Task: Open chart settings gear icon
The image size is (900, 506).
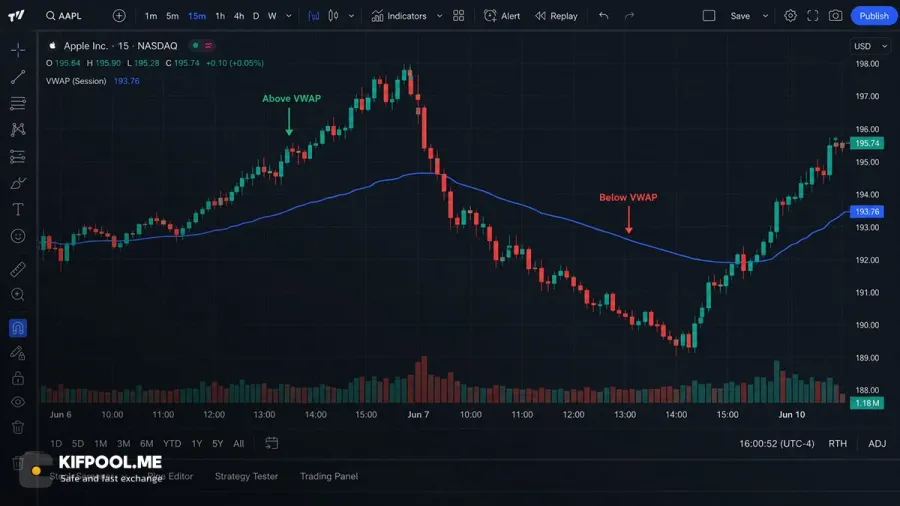Action: [x=790, y=16]
